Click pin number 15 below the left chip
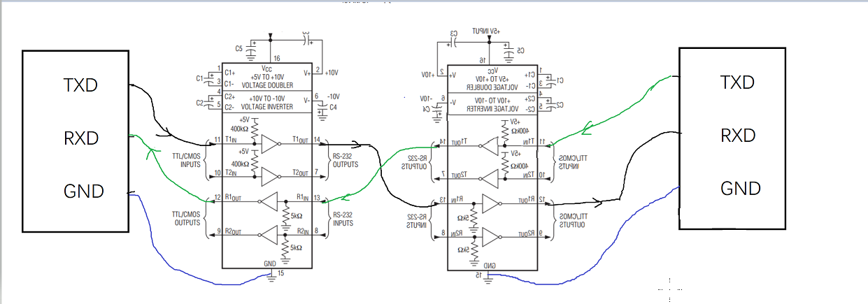Image resolution: width=868 pixels, height=304 pixels. pos(281,273)
